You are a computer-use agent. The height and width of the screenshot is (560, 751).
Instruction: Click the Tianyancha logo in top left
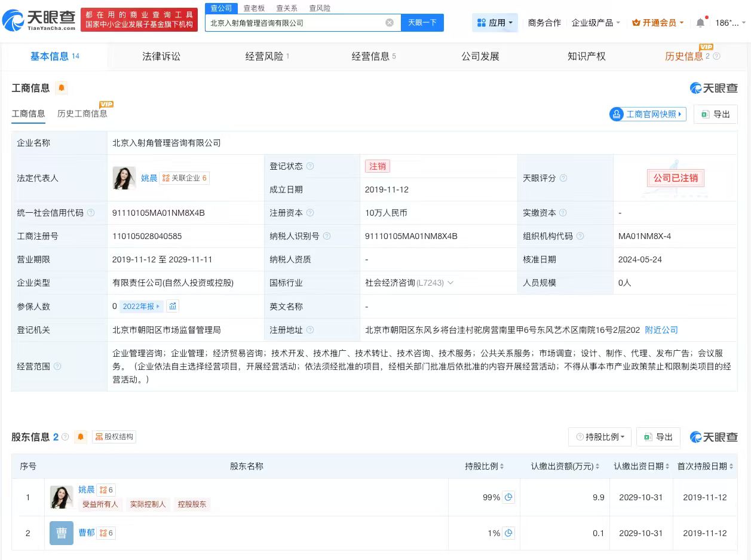click(39, 19)
